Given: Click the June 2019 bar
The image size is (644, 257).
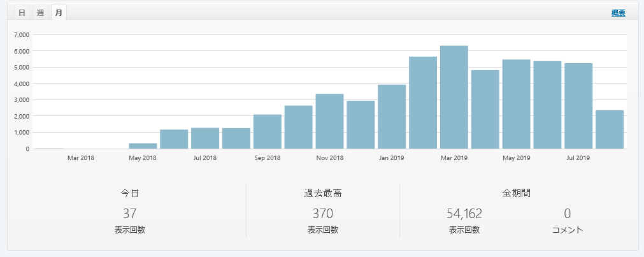Looking at the screenshot, I should tap(547, 105).
